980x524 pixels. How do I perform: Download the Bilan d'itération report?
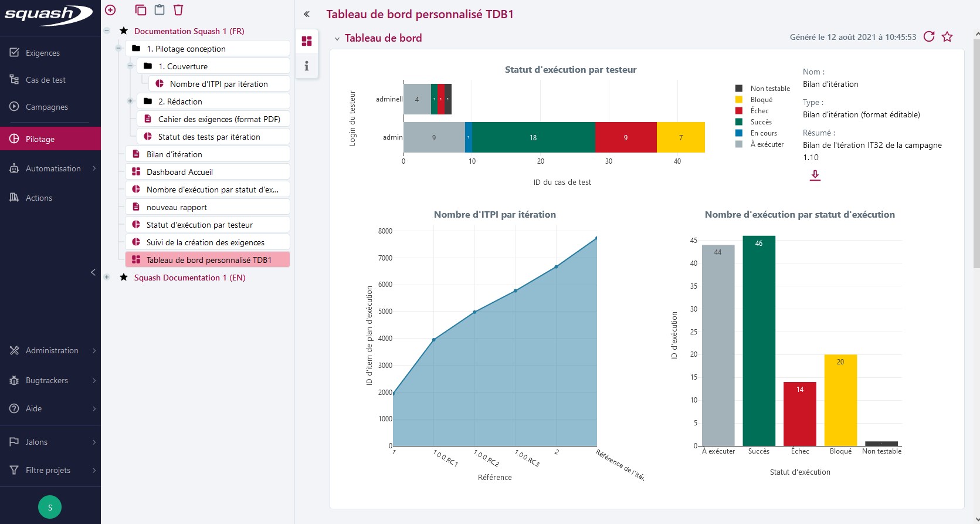coord(815,175)
